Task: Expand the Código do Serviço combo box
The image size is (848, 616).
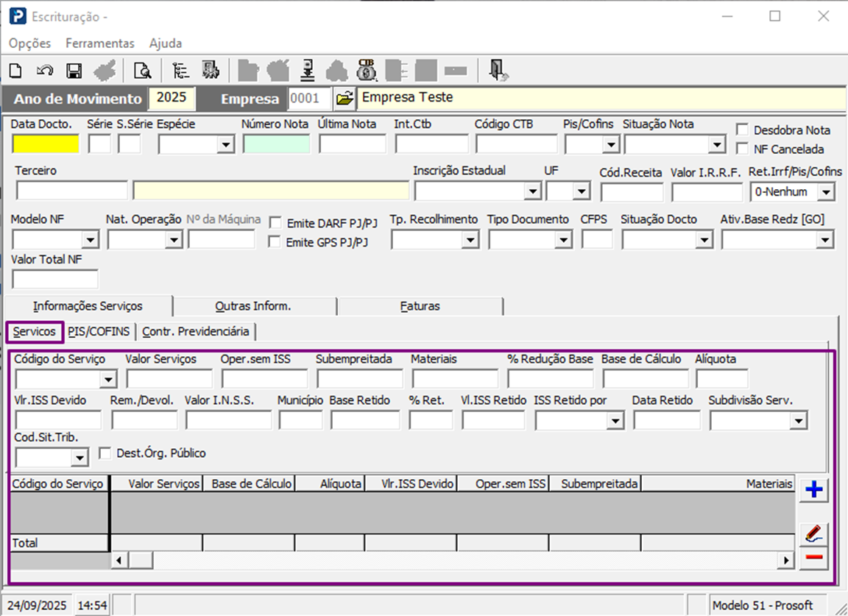Action: point(108,380)
